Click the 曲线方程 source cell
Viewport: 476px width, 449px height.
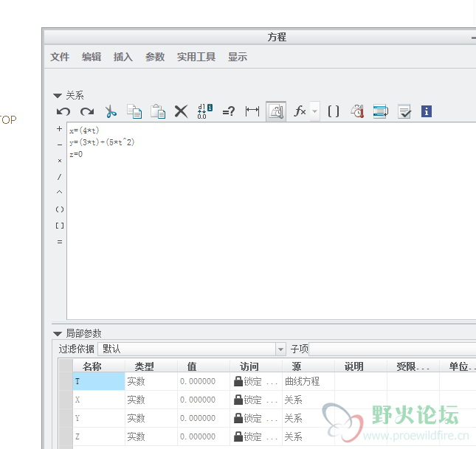click(308, 381)
